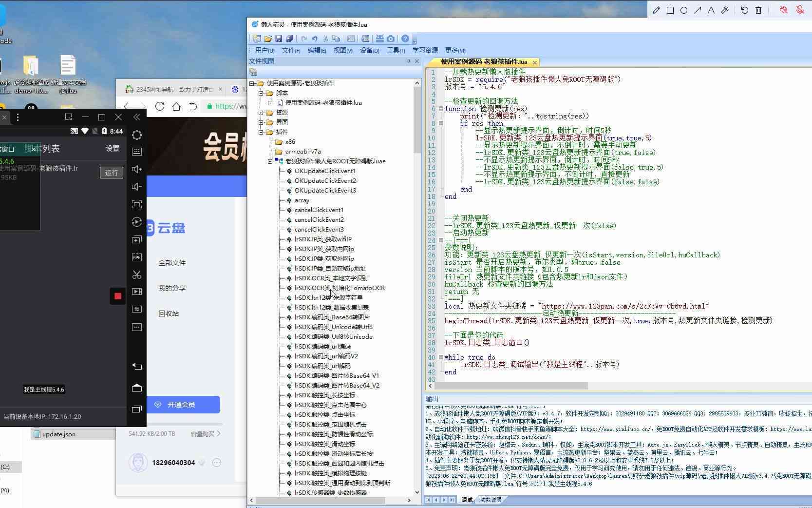The image size is (812, 508).
Task: Install APK via emulator sidebar icon
Action: [x=137, y=257]
